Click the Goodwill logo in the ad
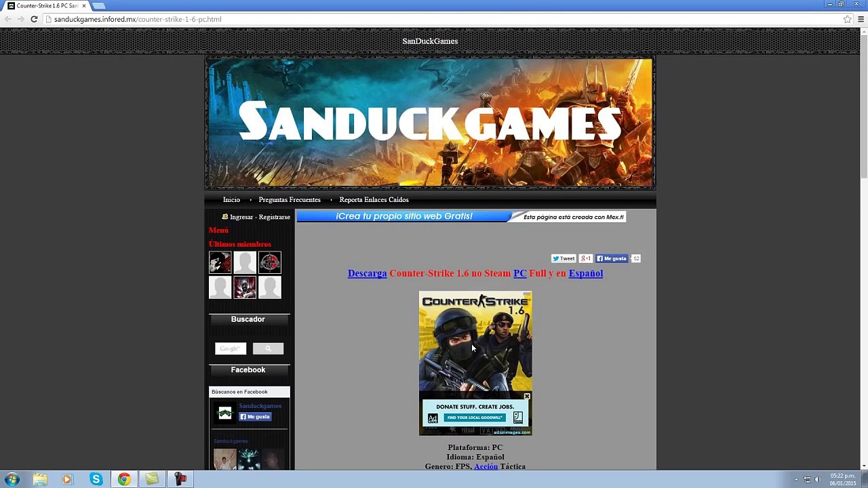868x488 pixels. click(517, 418)
